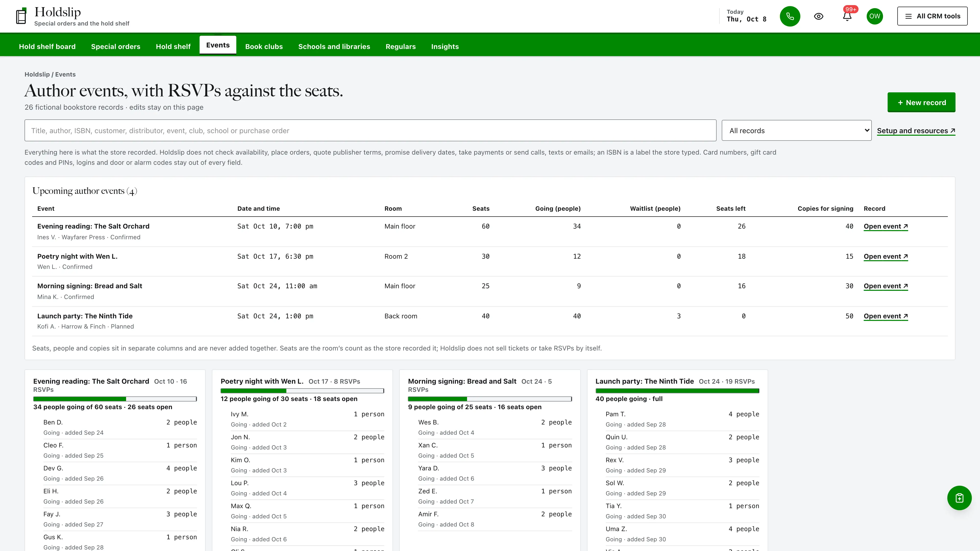Switch to Special orders tab
Screen dimensions: 980x551
click(116, 46)
